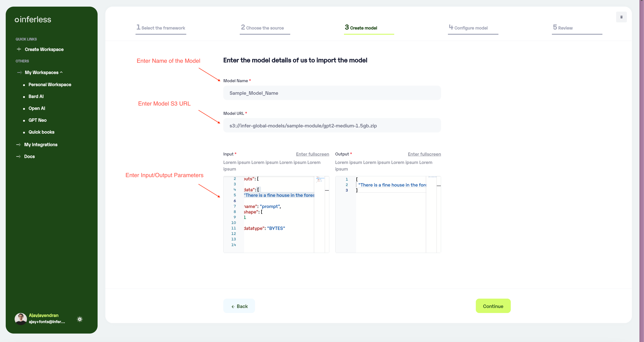Click the arrow icon beside My Integrations
The height and width of the screenshot is (342, 644).
coord(19,145)
